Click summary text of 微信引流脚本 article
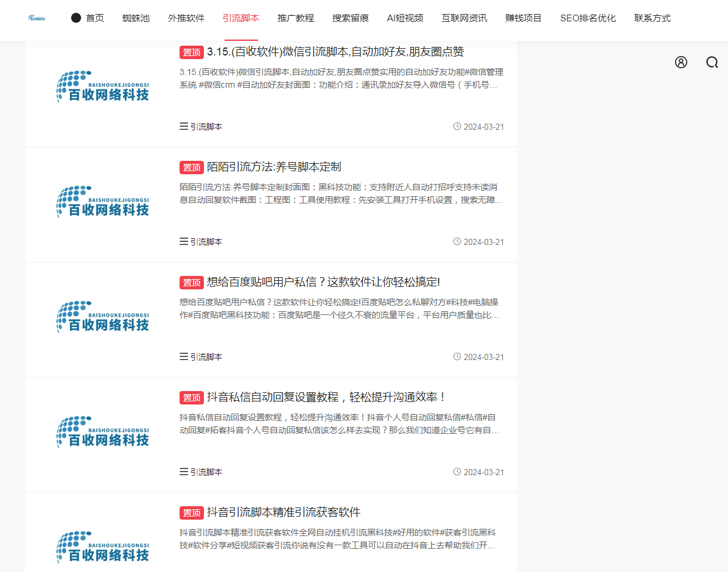The width and height of the screenshot is (728, 572). [x=341, y=79]
